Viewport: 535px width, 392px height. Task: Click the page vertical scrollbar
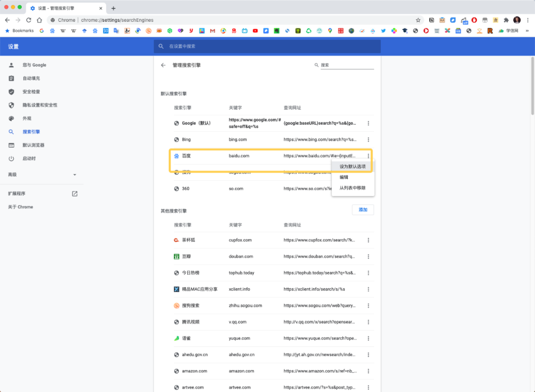point(533,86)
